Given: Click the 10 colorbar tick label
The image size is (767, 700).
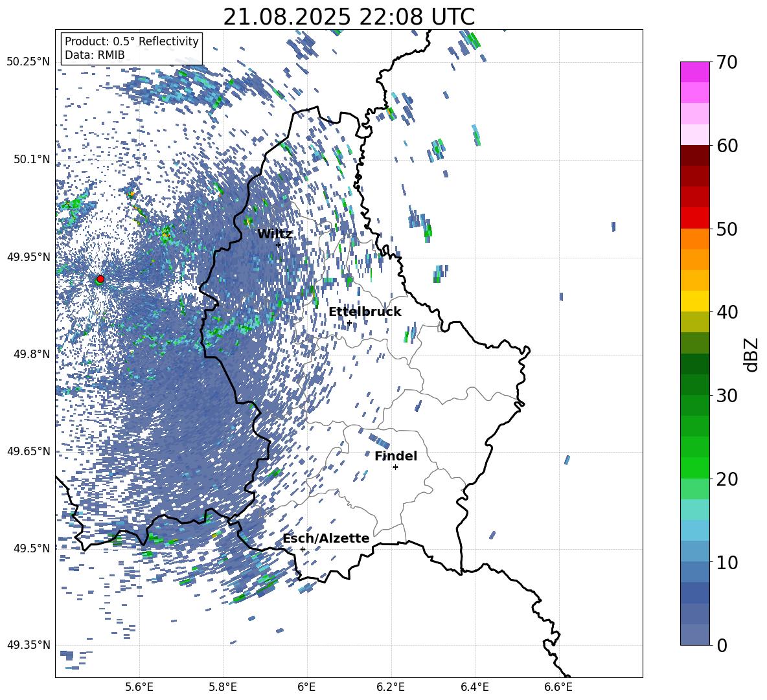Looking at the screenshot, I should tap(727, 562).
